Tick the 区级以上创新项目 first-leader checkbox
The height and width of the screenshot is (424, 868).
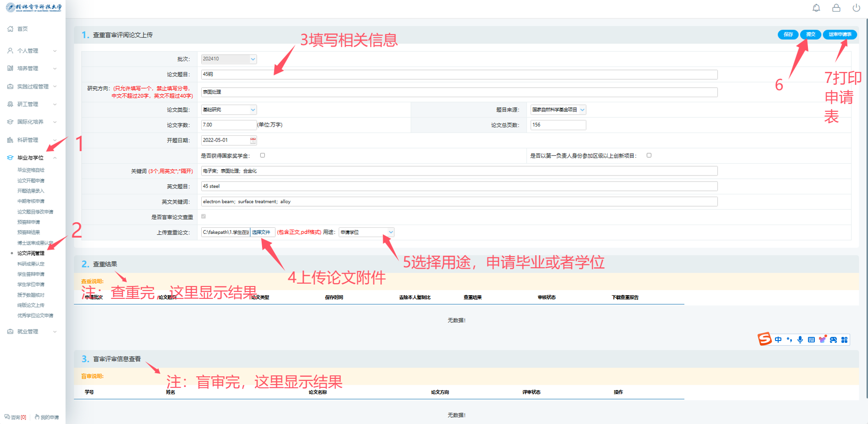coord(649,155)
